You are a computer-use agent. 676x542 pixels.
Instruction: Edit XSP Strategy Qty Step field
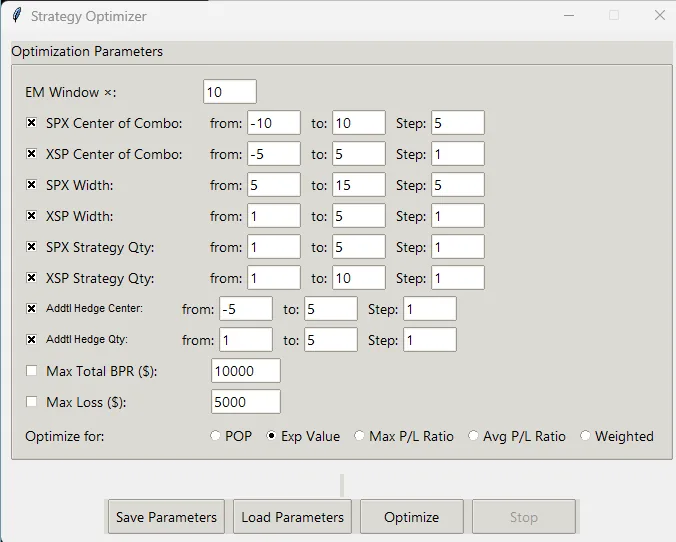point(458,278)
